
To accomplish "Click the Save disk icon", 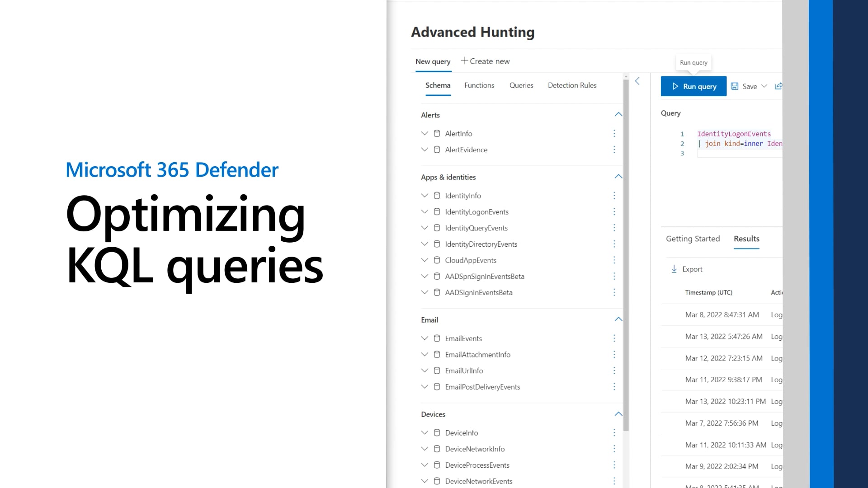I will pos(735,86).
